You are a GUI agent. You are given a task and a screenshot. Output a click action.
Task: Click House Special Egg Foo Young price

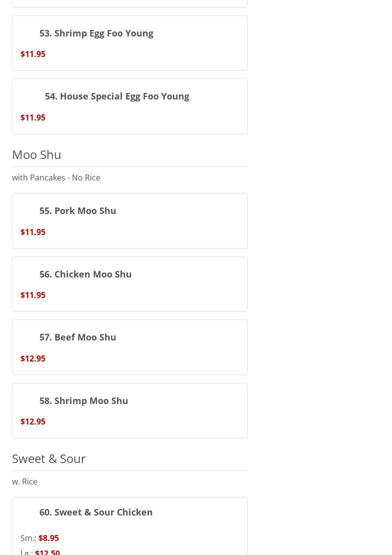(33, 117)
